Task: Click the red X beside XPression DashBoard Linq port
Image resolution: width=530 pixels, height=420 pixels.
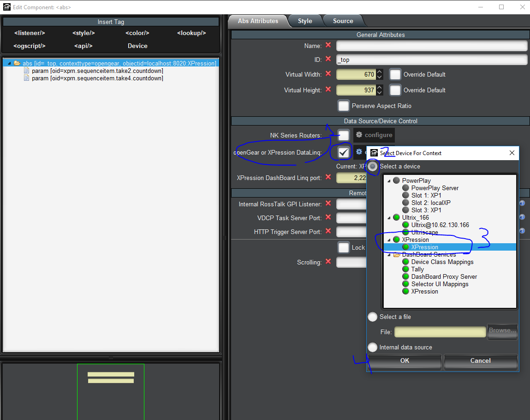Action: [328, 177]
